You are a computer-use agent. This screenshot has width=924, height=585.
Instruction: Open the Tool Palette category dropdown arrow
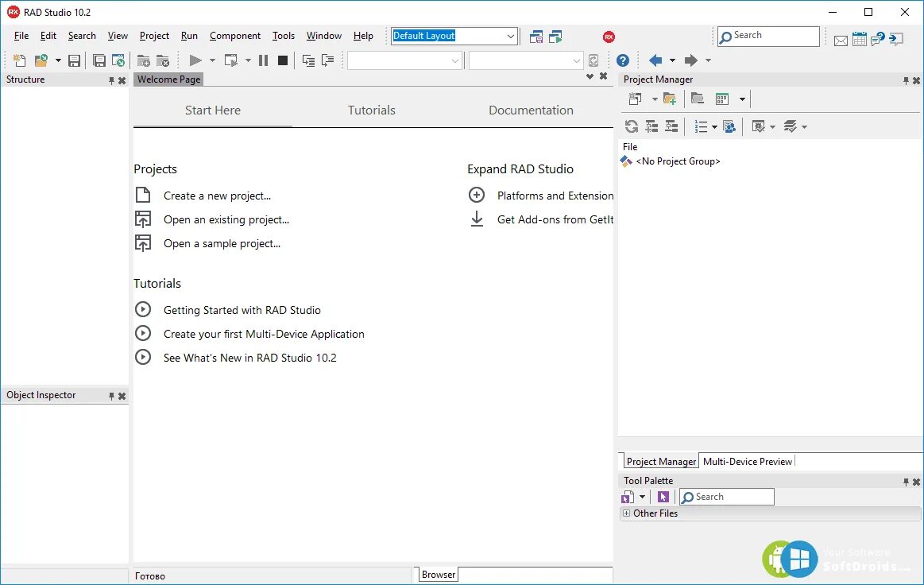[642, 497]
